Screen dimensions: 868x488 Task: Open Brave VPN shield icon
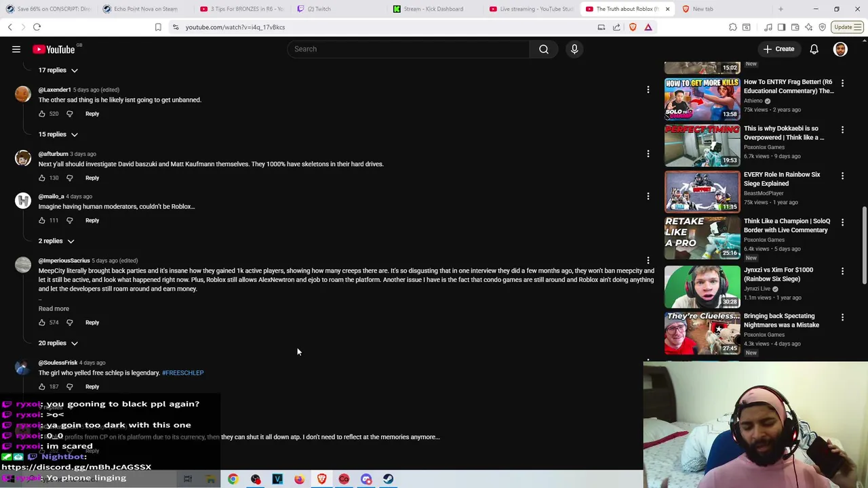pyautogui.click(x=822, y=27)
